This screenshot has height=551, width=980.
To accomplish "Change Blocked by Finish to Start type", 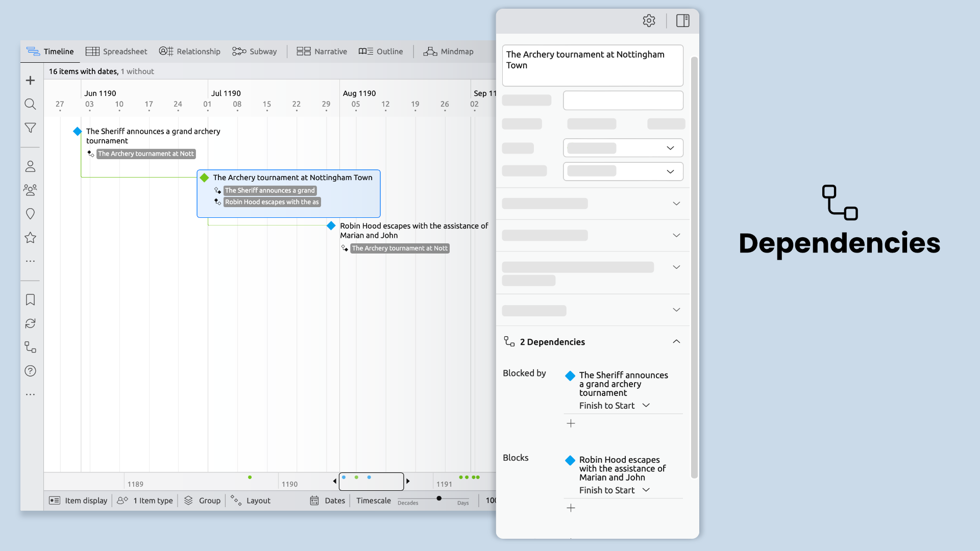I will [x=615, y=406].
